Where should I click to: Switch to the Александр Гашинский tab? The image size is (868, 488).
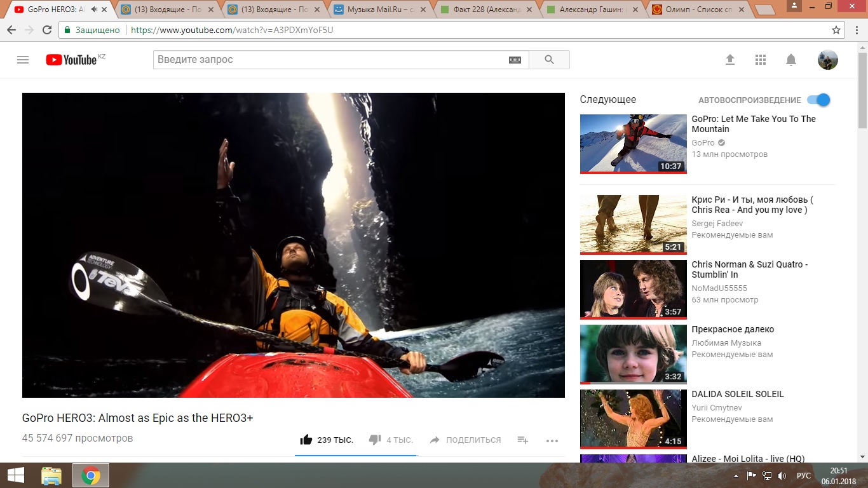592,10
